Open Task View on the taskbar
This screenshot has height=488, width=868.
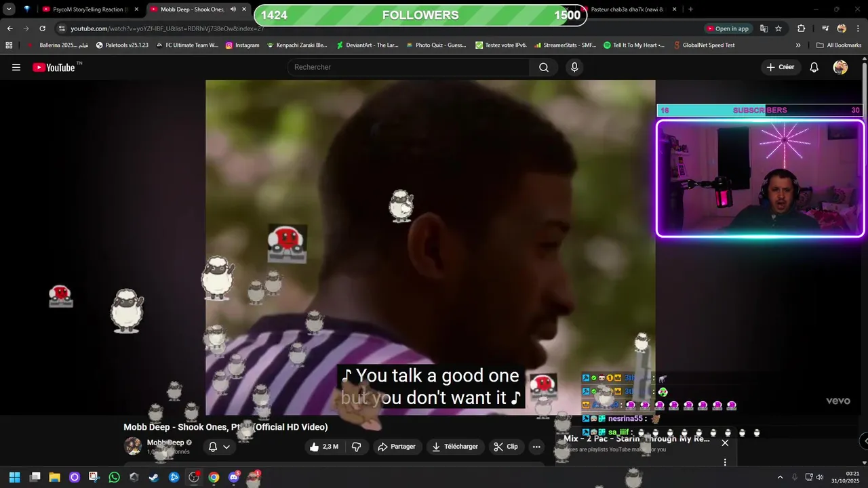pyautogui.click(x=35, y=477)
